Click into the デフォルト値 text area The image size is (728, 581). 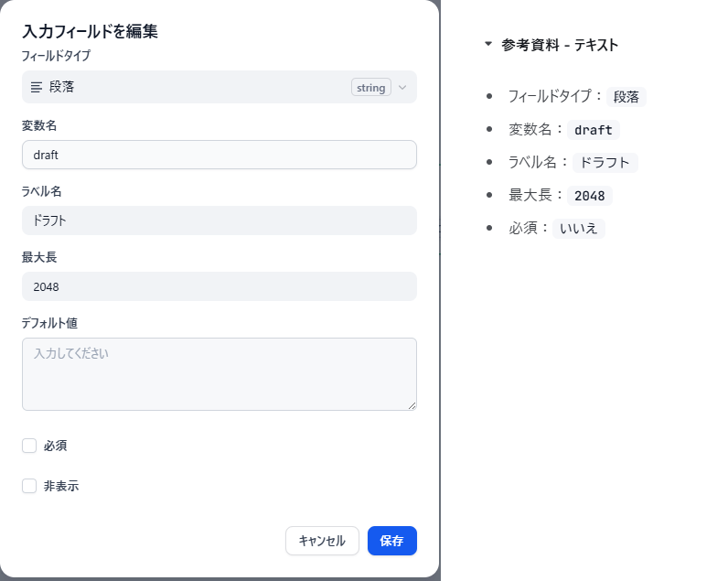click(219, 373)
